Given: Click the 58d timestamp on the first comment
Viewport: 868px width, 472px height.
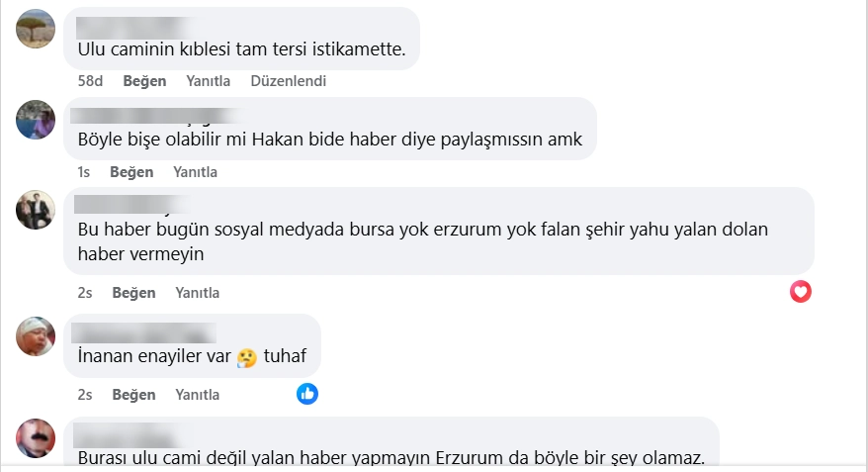Looking at the screenshot, I should [x=90, y=80].
